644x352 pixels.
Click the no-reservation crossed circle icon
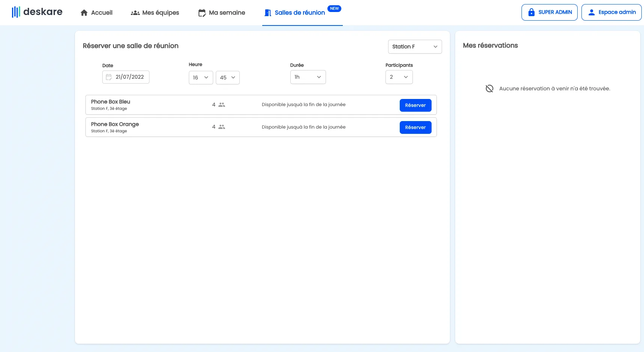[489, 88]
